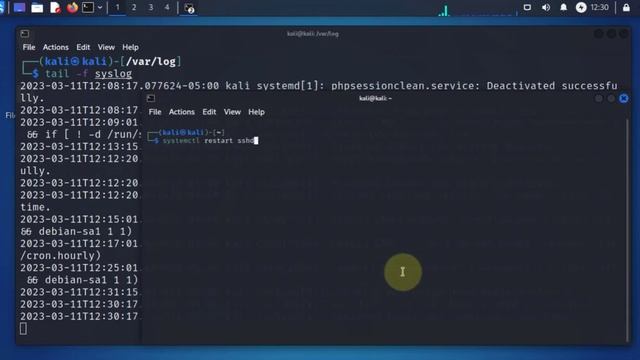
Task: Click the front terminal vertical scrollbar
Action: click(627, 231)
